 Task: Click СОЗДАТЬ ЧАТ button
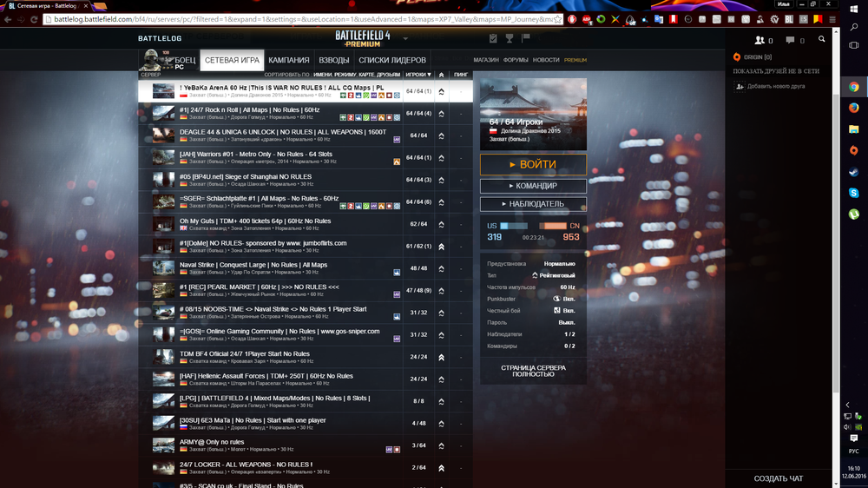point(779,478)
